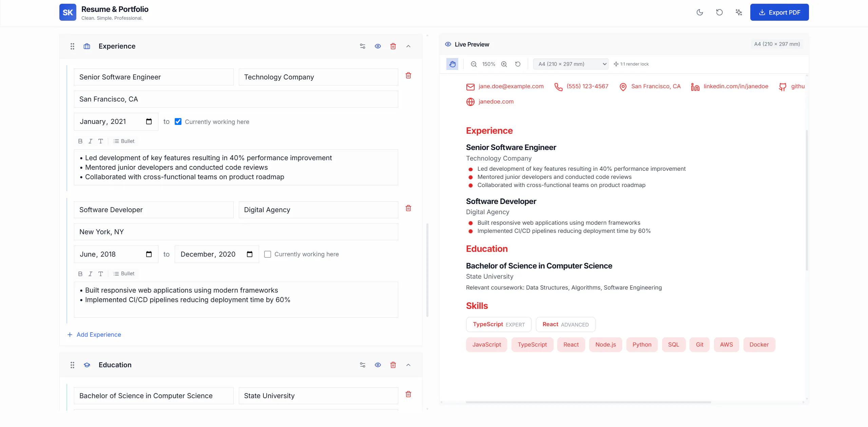868x427 pixels.
Task: Edit San Francisco, CA location field
Action: 236,99
